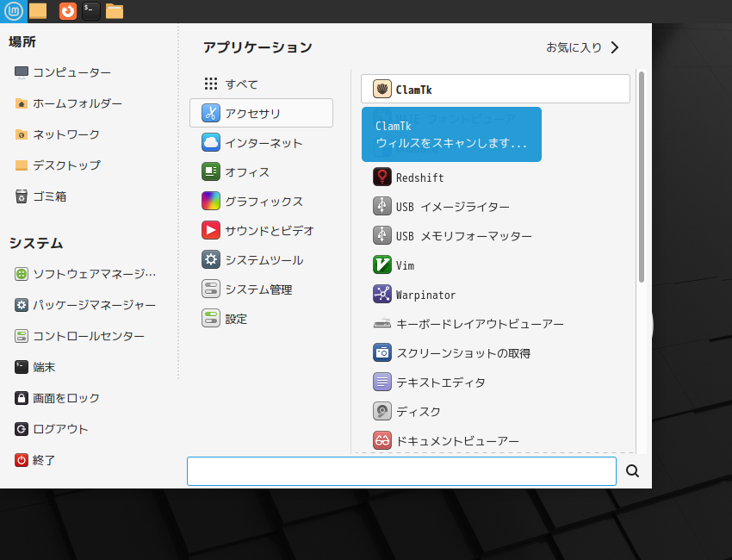732x560 pixels.
Task: Select the サウンドとビデオ category
Action: (261, 230)
